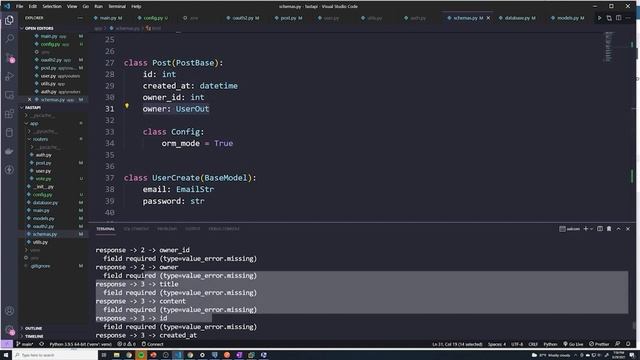The image size is (640, 360).
Task: Open the Docker view in activity bar
Action: point(9,151)
